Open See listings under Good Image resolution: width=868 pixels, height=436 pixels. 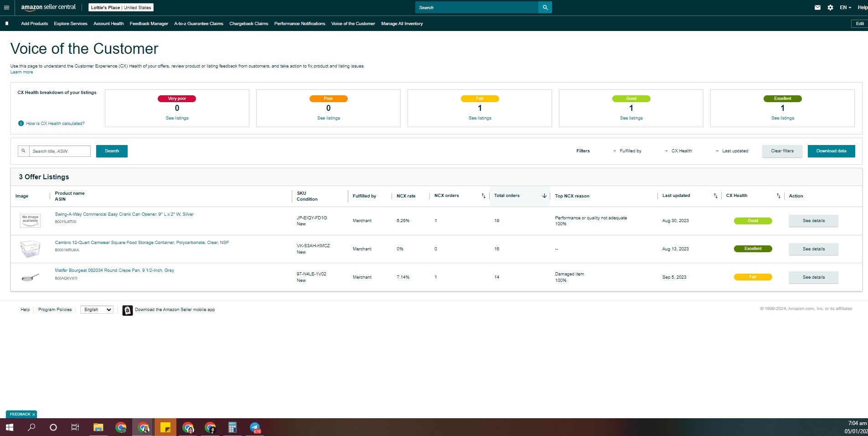[x=631, y=118]
